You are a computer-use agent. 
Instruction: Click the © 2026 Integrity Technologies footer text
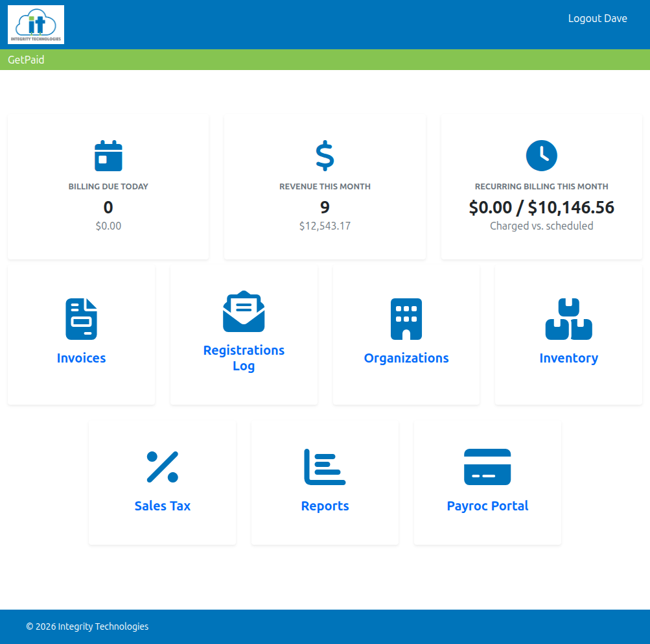click(87, 626)
